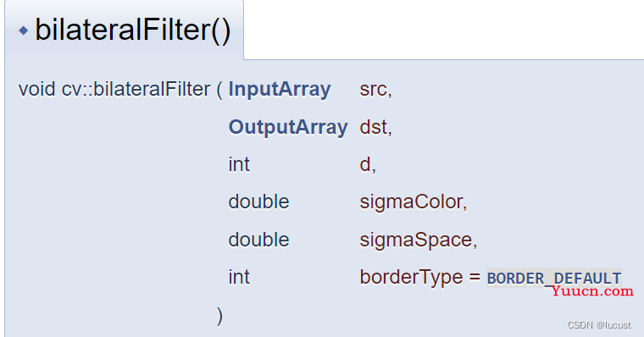Click the closing parenthesis of the signature
Viewport: 644px width, 337px height.
click(219, 316)
